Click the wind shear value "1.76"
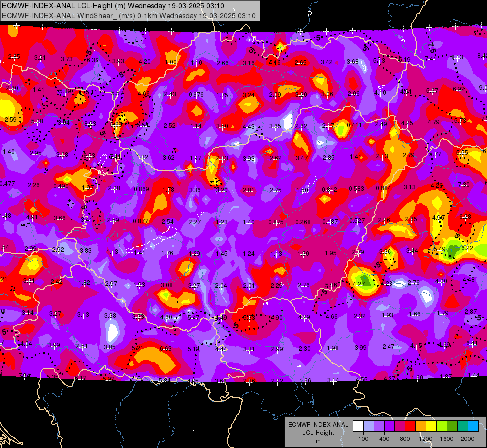Screen dimensions: 487x448 tap(167, 253)
